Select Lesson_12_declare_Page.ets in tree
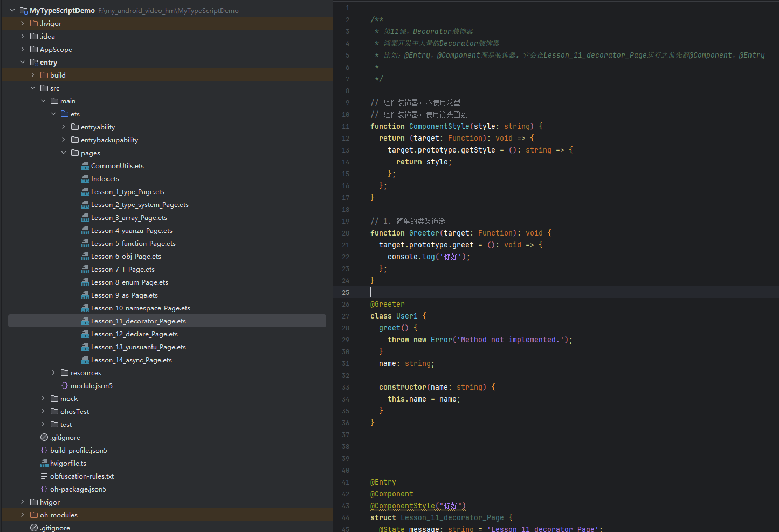779x532 pixels. coord(134,334)
